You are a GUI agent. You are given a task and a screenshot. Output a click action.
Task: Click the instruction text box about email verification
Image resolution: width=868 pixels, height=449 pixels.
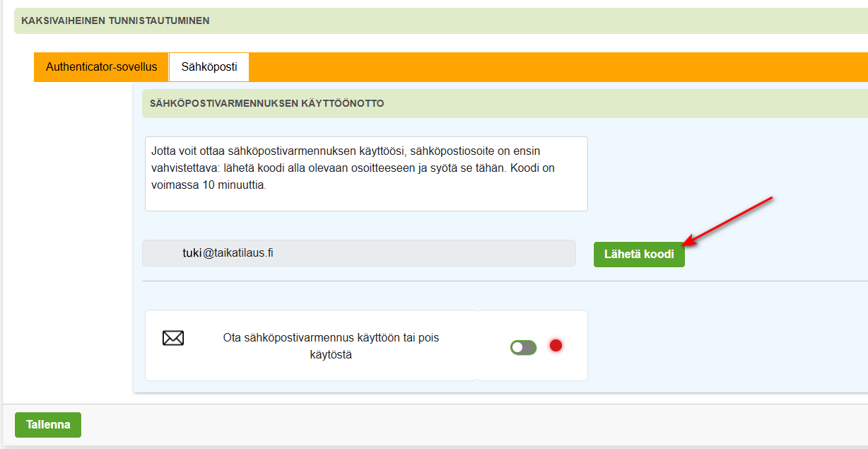tap(366, 174)
